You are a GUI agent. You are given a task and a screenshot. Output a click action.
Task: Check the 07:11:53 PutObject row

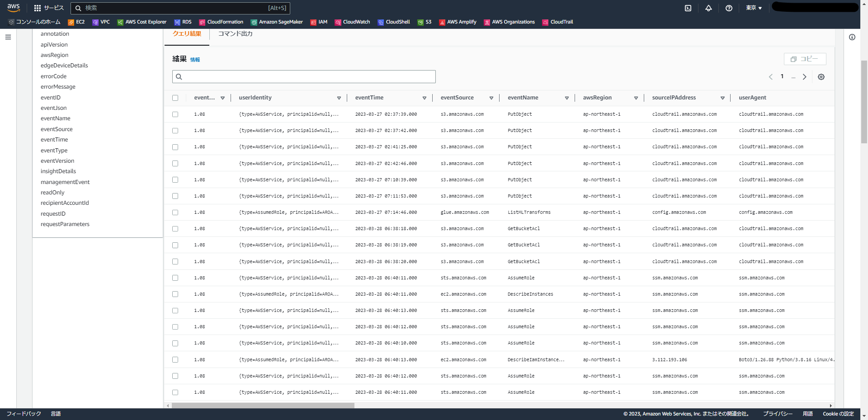pyautogui.click(x=175, y=196)
